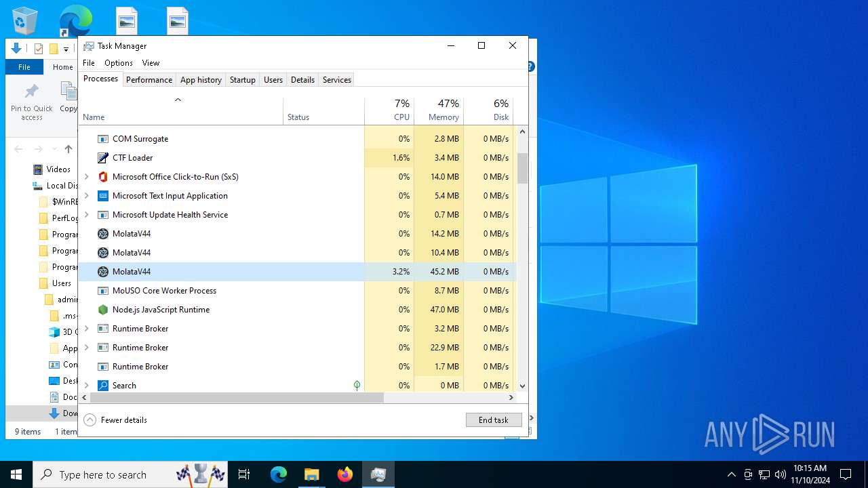Open the Windows Start button

[16, 474]
